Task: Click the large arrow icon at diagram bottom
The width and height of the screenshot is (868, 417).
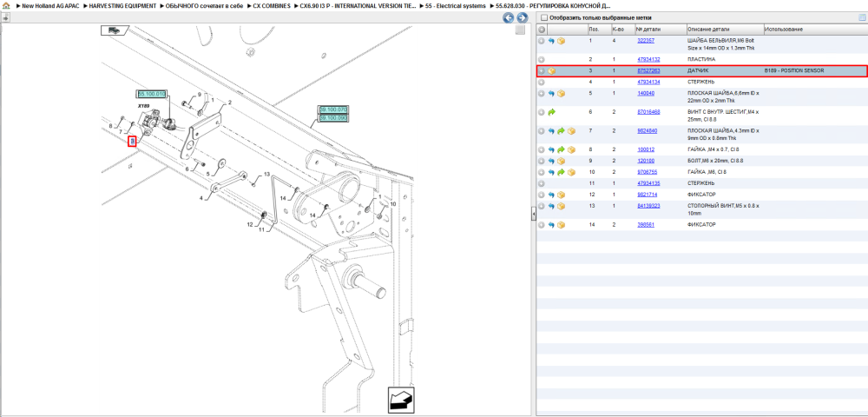Action: pos(401,400)
